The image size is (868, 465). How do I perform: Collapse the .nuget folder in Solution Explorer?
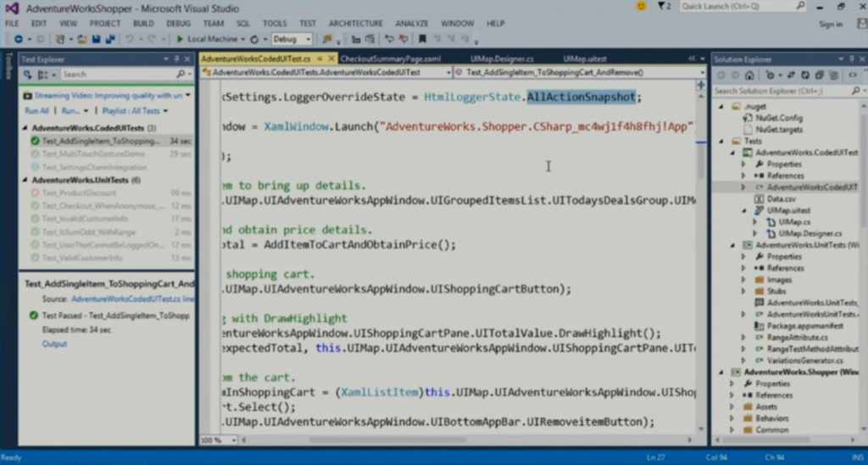(721, 106)
